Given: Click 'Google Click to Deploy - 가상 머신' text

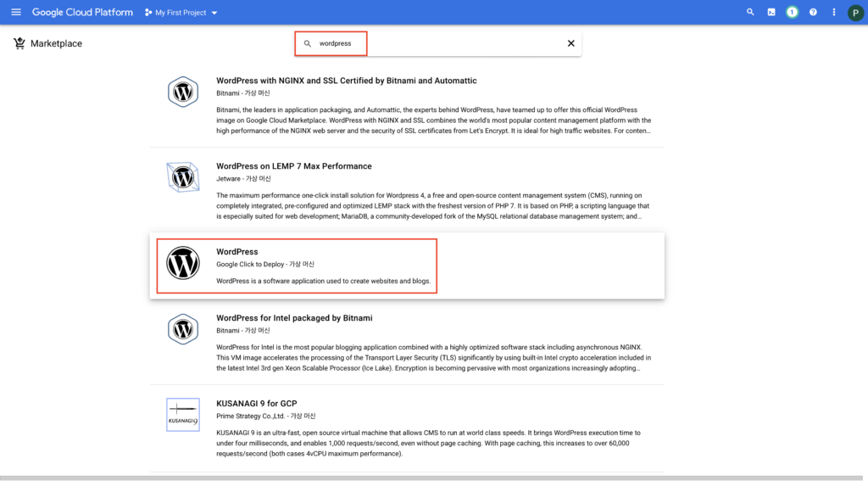Looking at the screenshot, I should (x=265, y=265).
